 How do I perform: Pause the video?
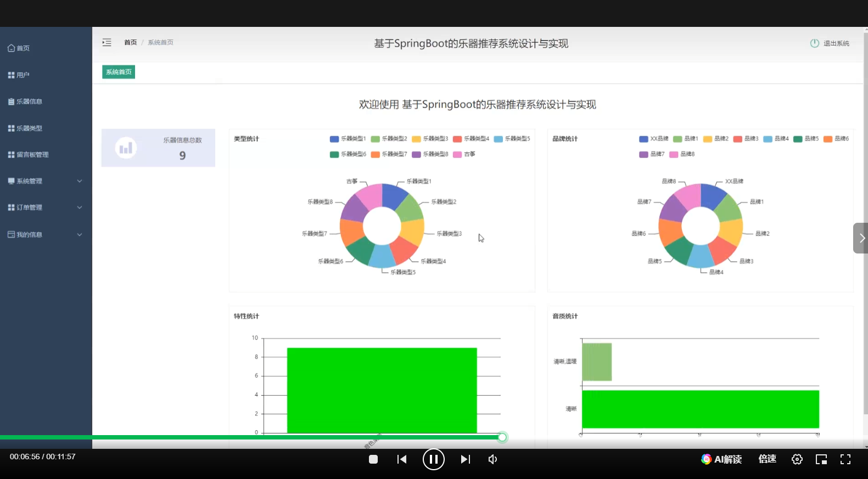433,459
